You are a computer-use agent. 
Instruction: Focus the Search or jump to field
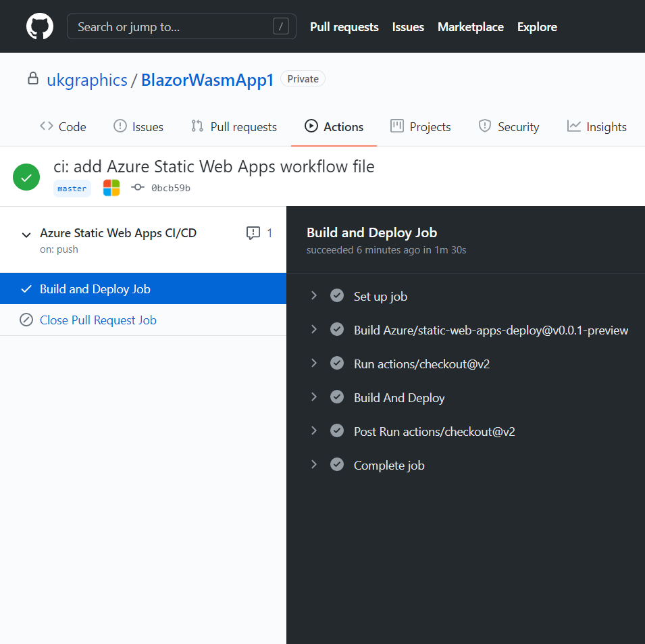182,26
